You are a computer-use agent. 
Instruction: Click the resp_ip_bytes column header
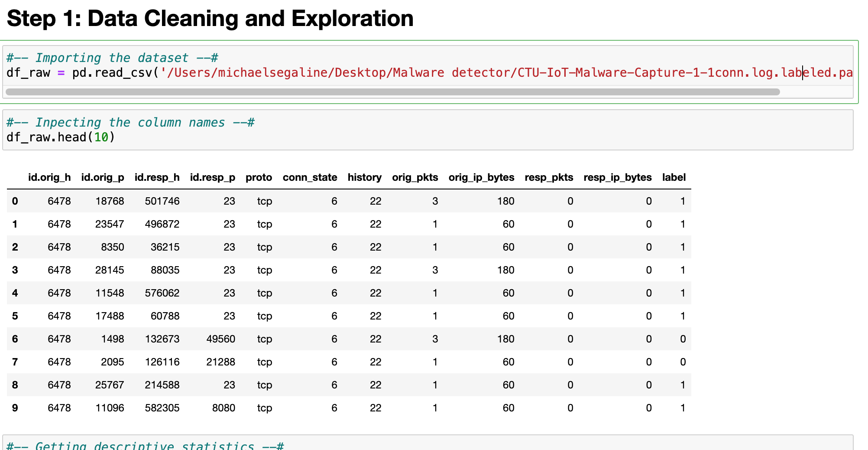tap(617, 177)
